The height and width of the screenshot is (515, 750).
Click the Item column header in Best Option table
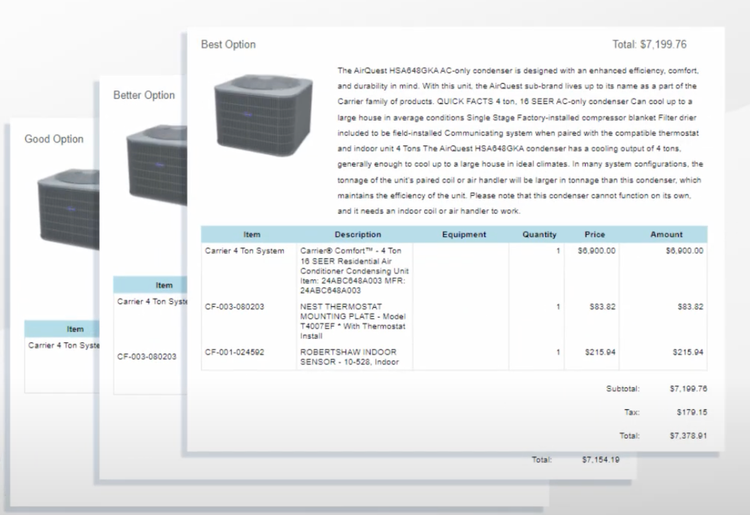[x=252, y=234]
